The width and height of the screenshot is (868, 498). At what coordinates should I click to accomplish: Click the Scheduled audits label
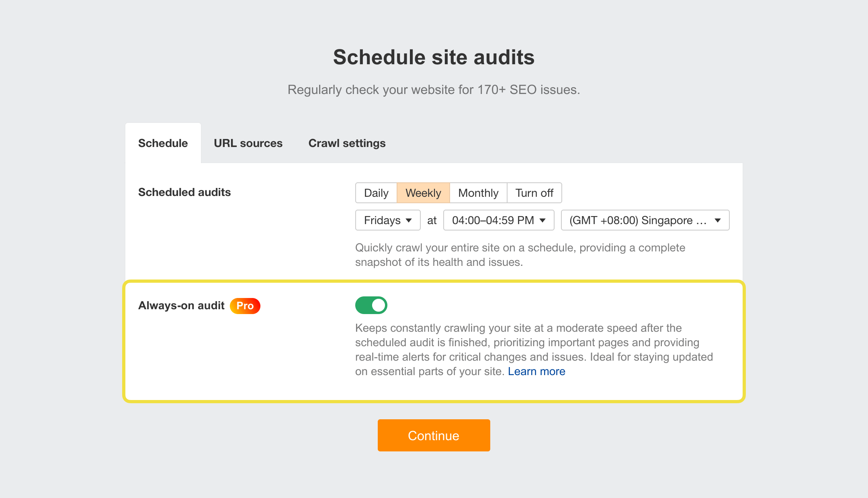point(184,192)
